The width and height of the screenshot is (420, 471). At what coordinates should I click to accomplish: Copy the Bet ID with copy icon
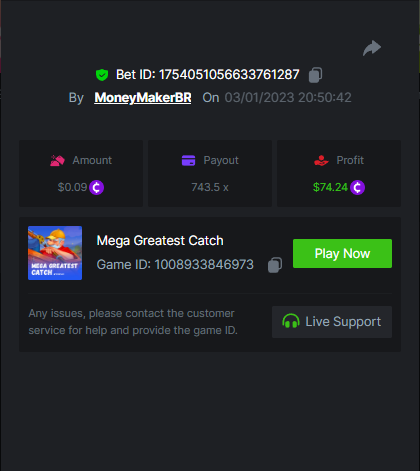coord(315,75)
